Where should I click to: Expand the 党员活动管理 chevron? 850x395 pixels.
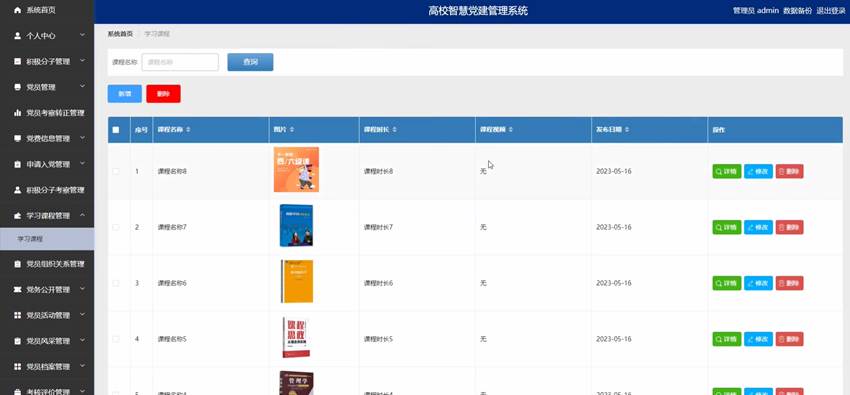coord(82,315)
